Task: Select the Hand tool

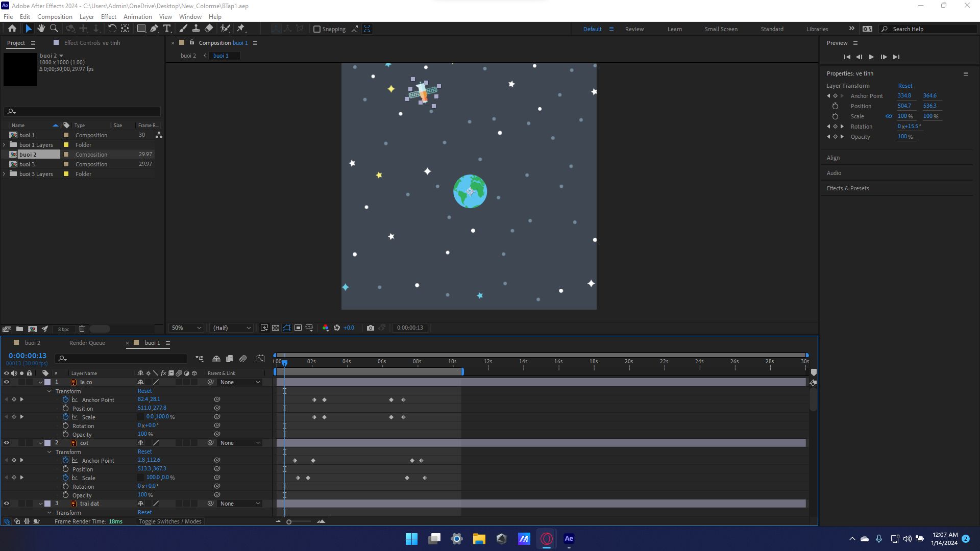Action: coord(41,29)
